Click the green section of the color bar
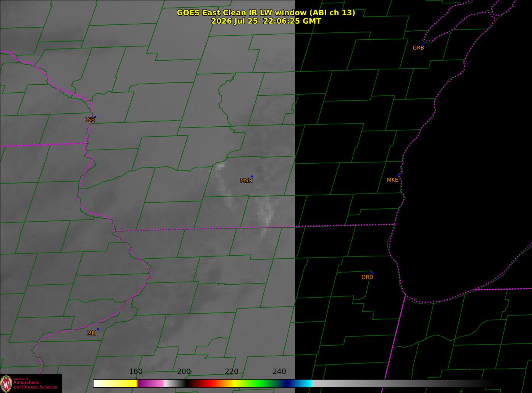This screenshot has width=532, height=393. tap(260, 383)
